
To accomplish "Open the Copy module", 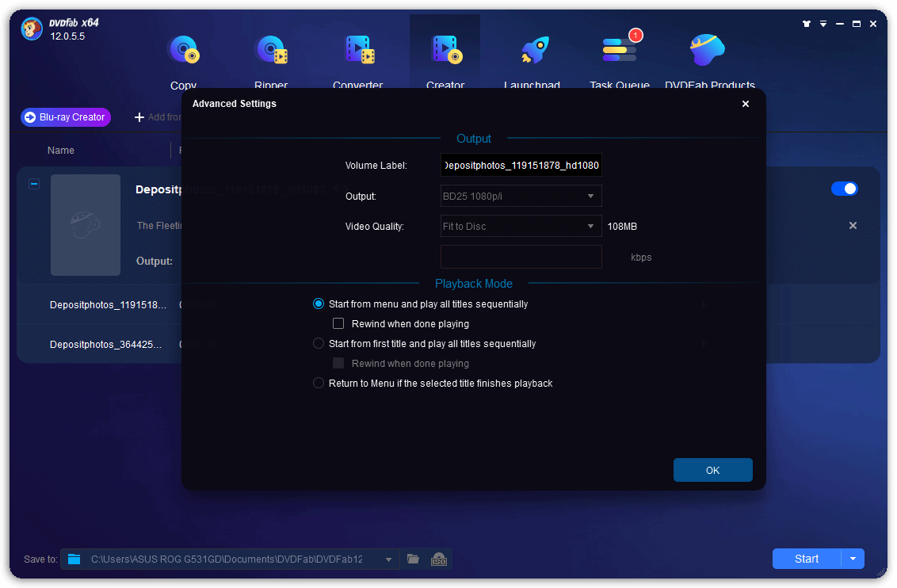I will pyautogui.click(x=184, y=59).
